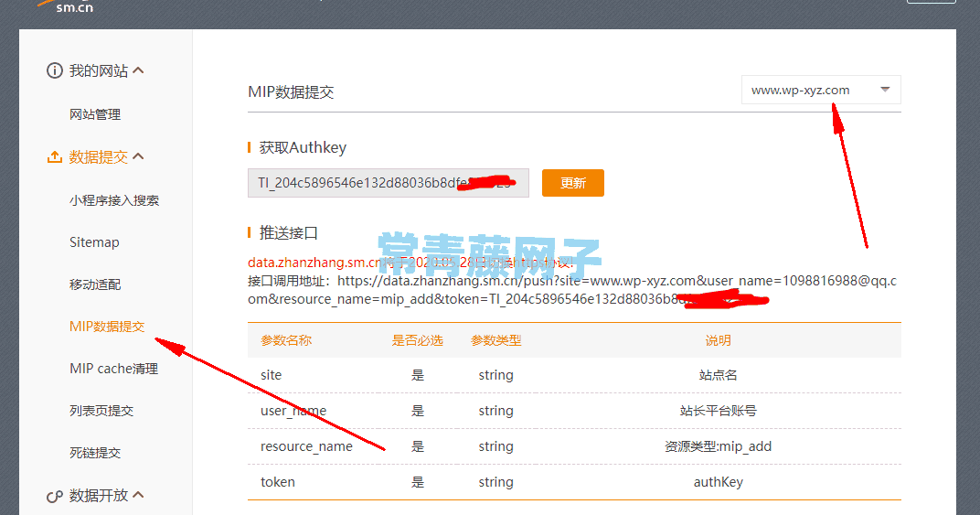This screenshot has height=515, width=980.
Task: Open the www.wp-xyz.com site dropdown
Action: (821, 91)
